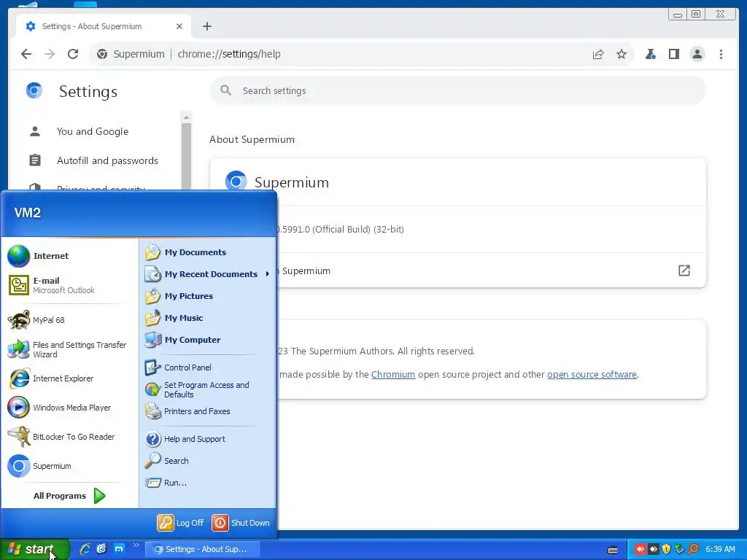Close the Settings - About Supermium tab
This screenshot has height=560, width=747.
coord(179,26)
